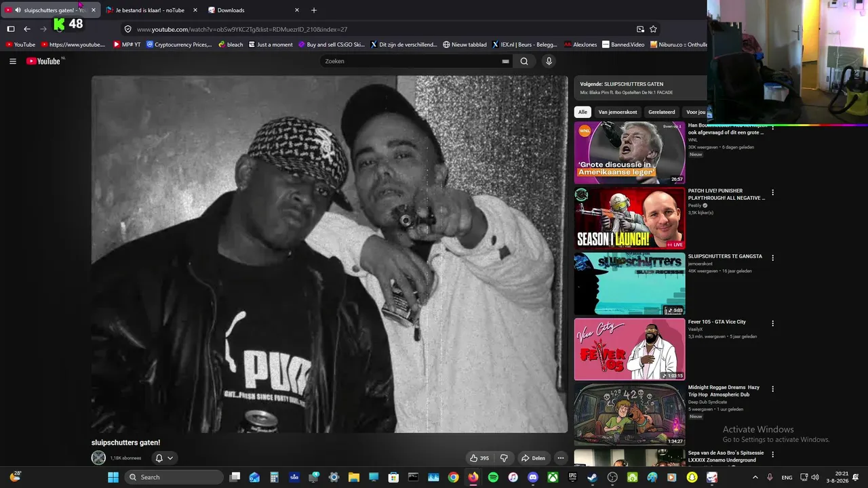Toggle the browser sidebar panel
The image size is (868, 488).
click(x=11, y=29)
